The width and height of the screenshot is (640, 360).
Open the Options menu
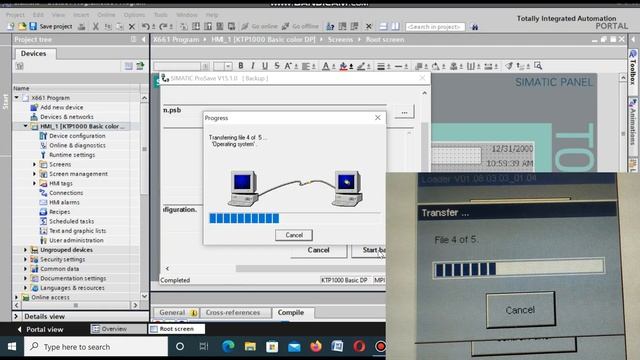[x=134, y=15]
